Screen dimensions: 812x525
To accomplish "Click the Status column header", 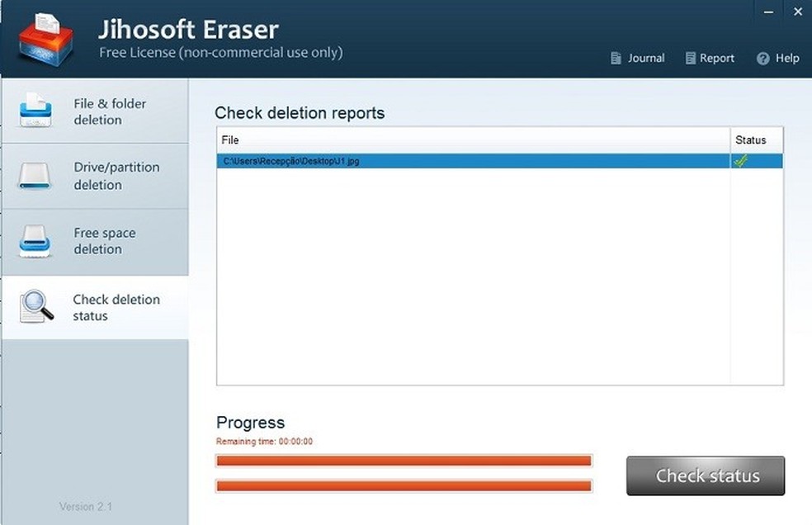I will tap(751, 140).
